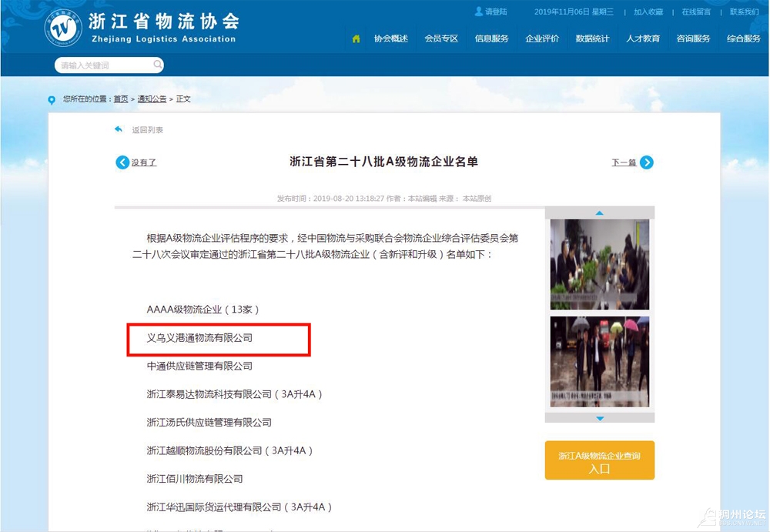
Task: Open the 数据统计 menu
Action: [x=592, y=38]
